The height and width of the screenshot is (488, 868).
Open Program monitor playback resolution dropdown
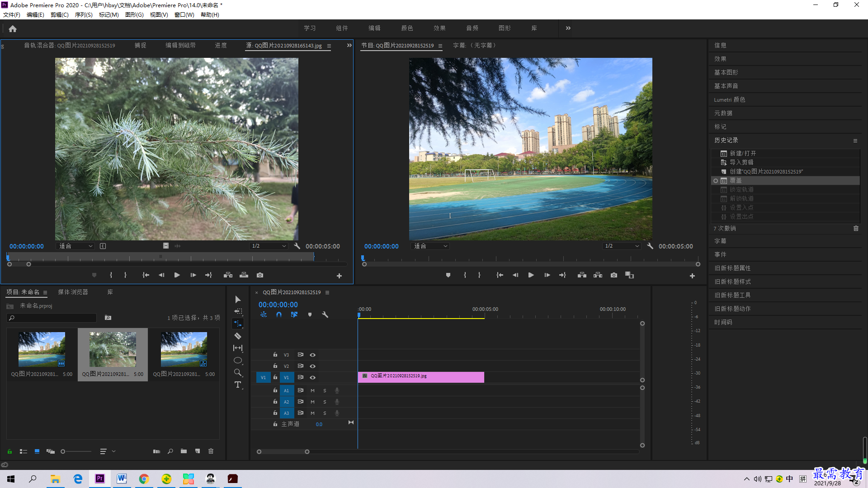pos(622,246)
